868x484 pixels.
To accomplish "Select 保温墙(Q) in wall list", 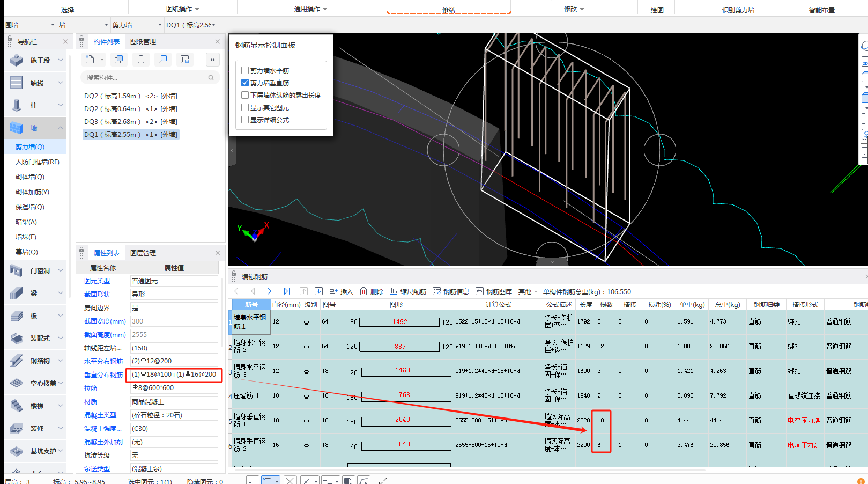I will [30, 207].
